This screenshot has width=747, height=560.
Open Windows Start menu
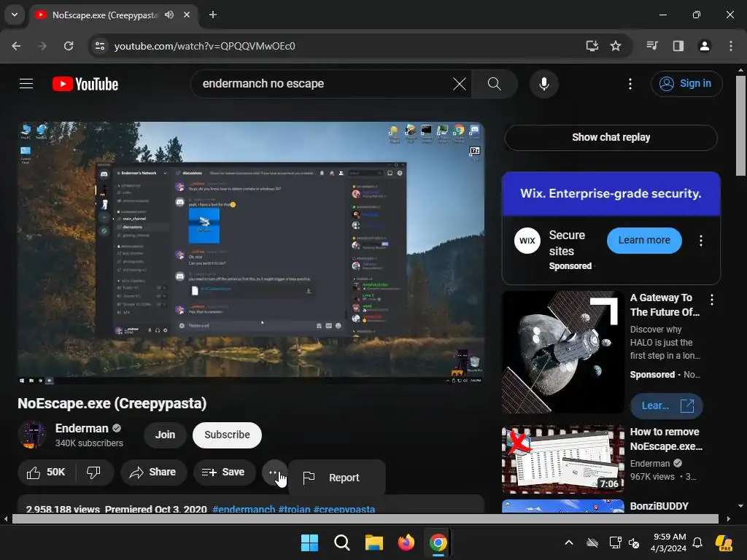(309, 542)
